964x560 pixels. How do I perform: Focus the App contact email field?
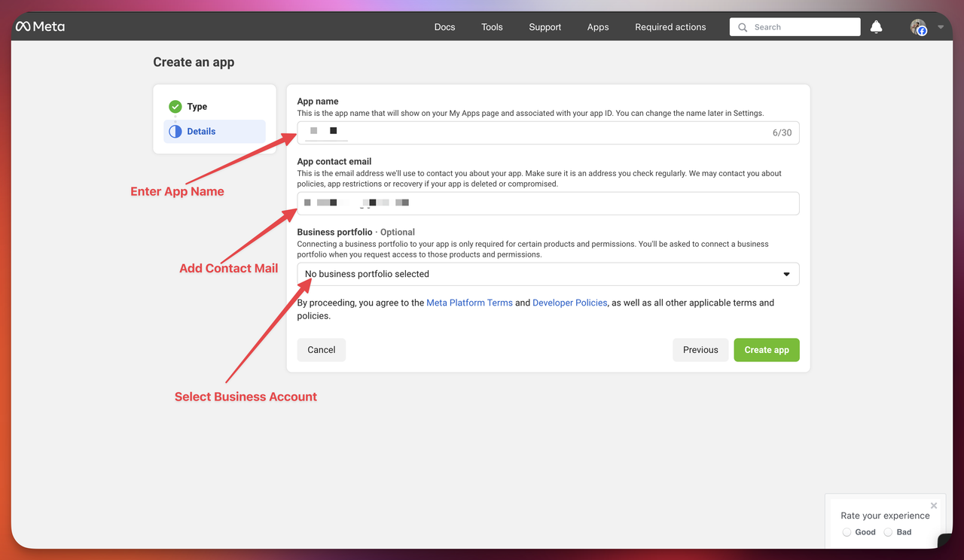pos(548,203)
